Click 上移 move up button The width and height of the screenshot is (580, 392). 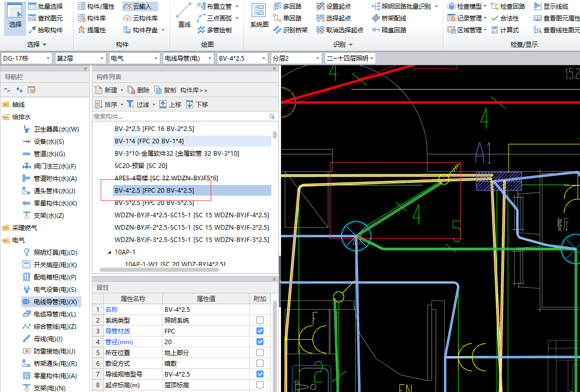pos(171,105)
